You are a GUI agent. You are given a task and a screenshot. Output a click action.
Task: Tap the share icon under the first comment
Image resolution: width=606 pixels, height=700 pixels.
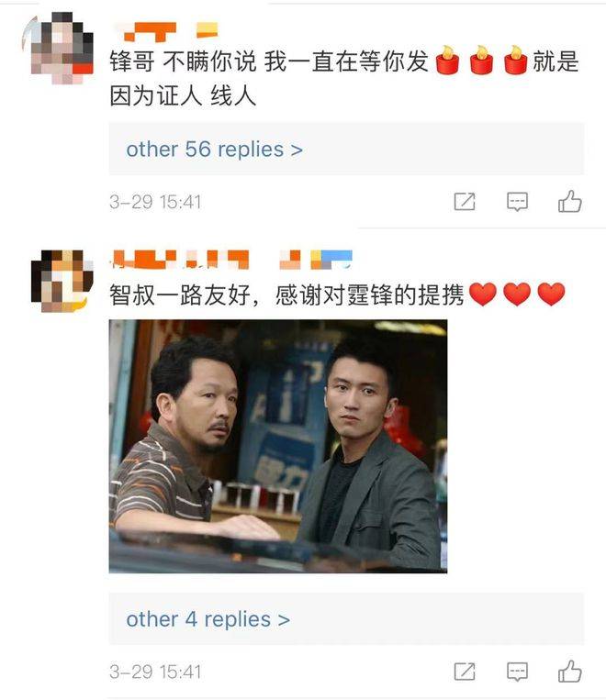pos(465,202)
